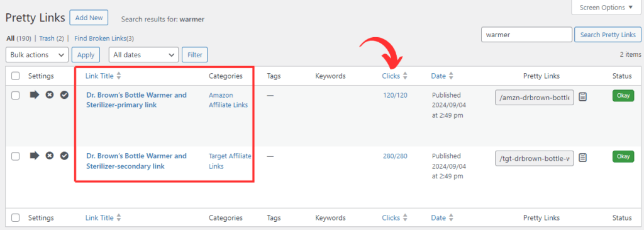The height and width of the screenshot is (230, 644).
Task: Click the X icon in primary link row
Action: click(50, 95)
